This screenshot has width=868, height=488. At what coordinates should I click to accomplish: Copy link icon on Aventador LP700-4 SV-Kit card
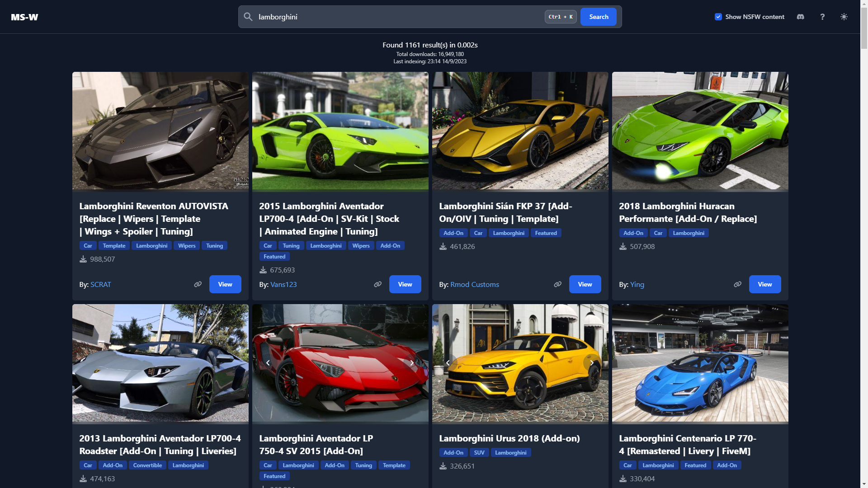click(x=378, y=284)
